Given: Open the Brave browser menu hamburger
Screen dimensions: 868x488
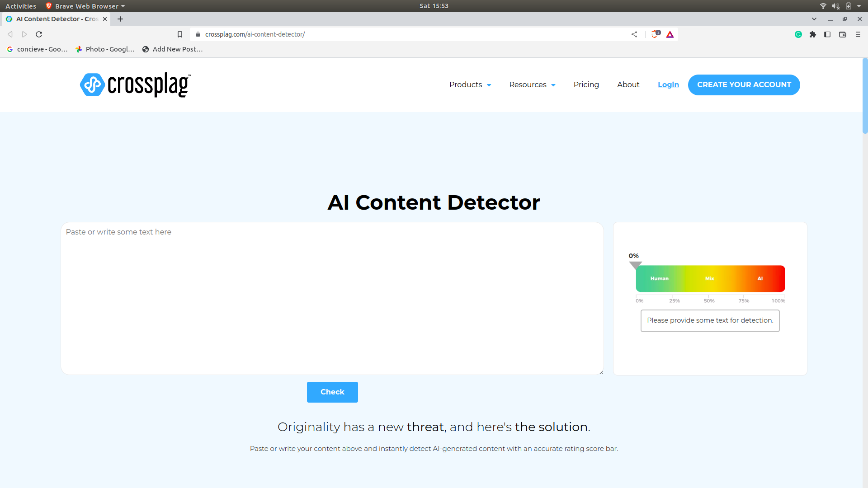Looking at the screenshot, I should [x=858, y=34].
